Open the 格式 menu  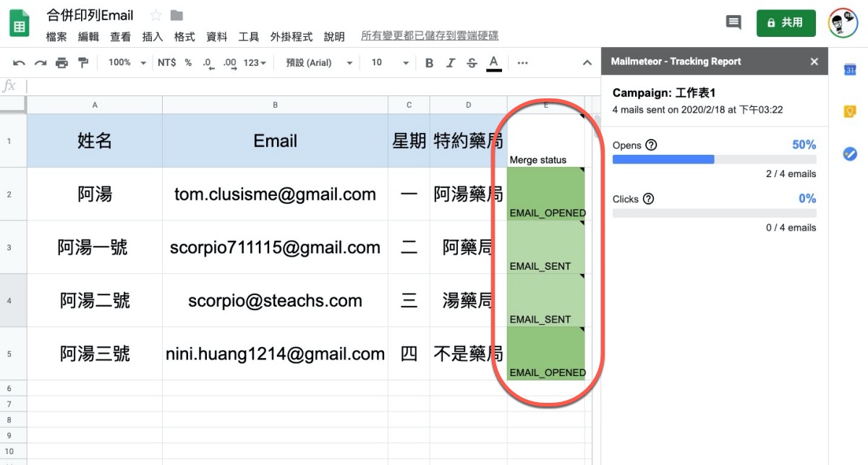[x=184, y=37]
